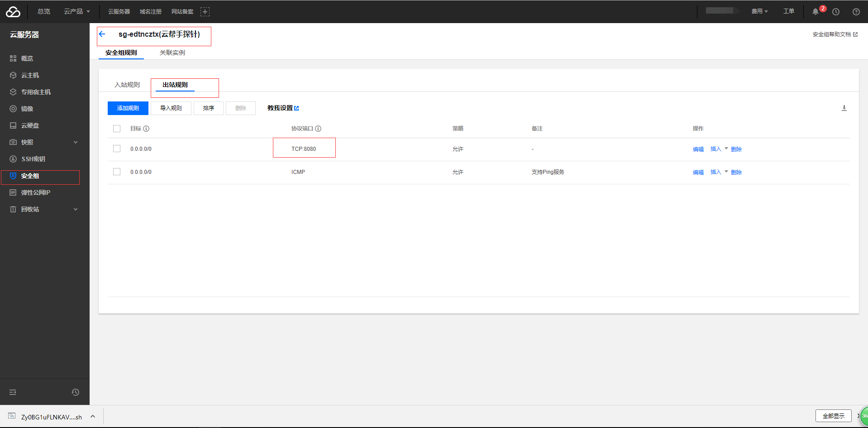Select the ICMP rule row checkbox
This screenshot has height=428, width=868.
point(117,172)
